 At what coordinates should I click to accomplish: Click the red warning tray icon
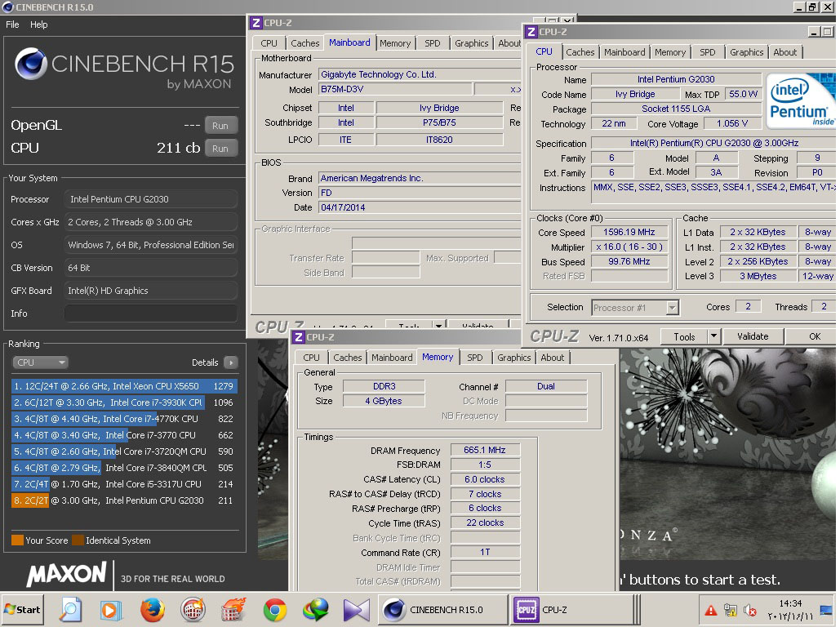(x=711, y=611)
